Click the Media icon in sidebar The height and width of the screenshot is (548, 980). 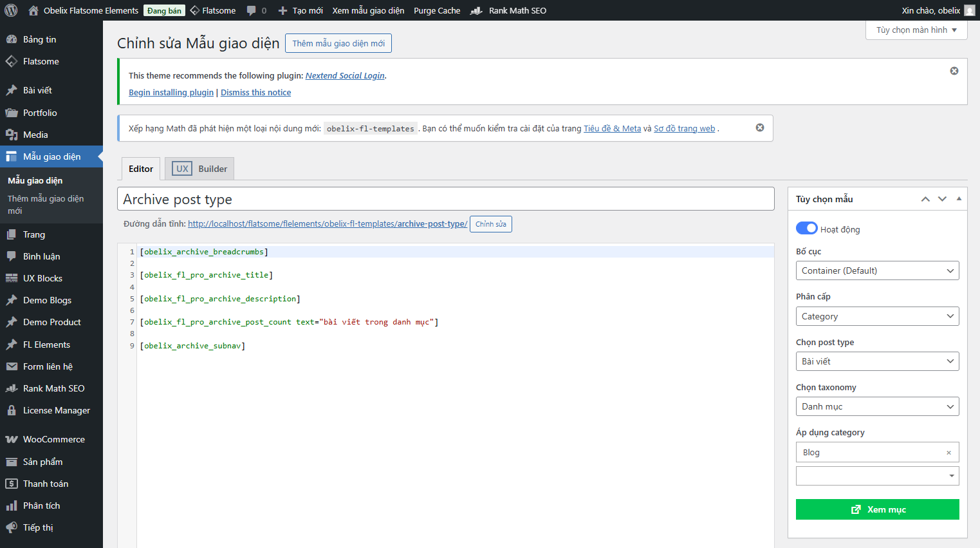(12, 135)
